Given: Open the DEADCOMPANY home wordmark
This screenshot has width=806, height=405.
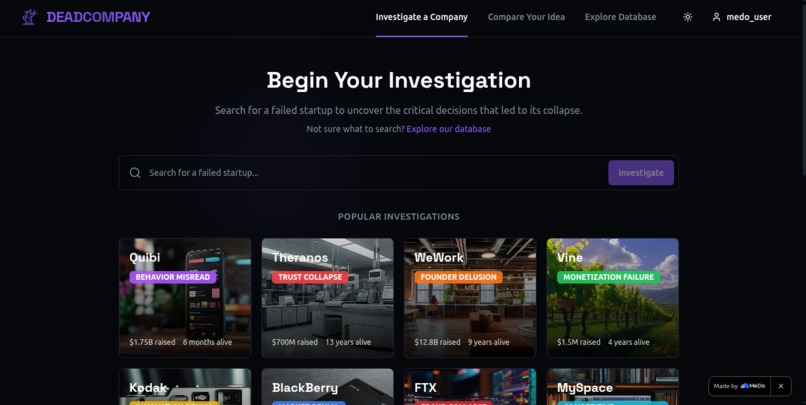Looking at the screenshot, I should pos(98,17).
